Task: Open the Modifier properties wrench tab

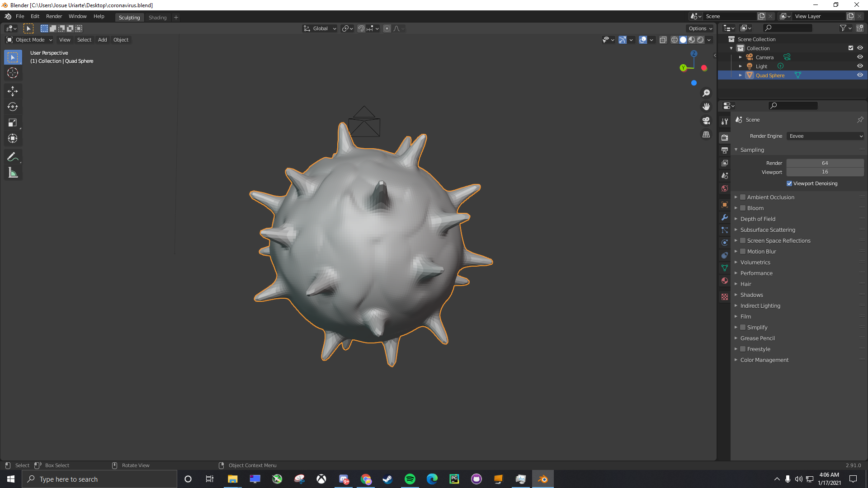Action: click(x=725, y=217)
